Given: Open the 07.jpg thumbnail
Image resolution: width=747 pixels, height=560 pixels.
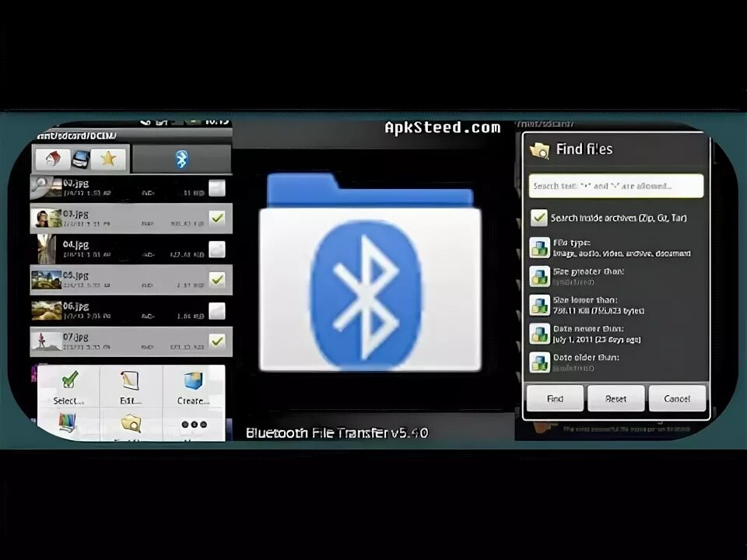Looking at the screenshot, I should tap(46, 341).
